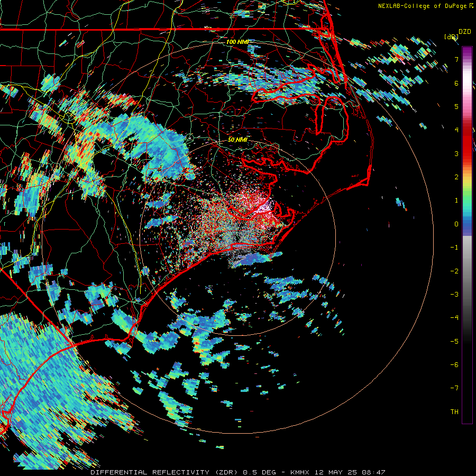Click the 4 value on the color scale
Viewport: 476px width, 476px height.
coord(456,130)
